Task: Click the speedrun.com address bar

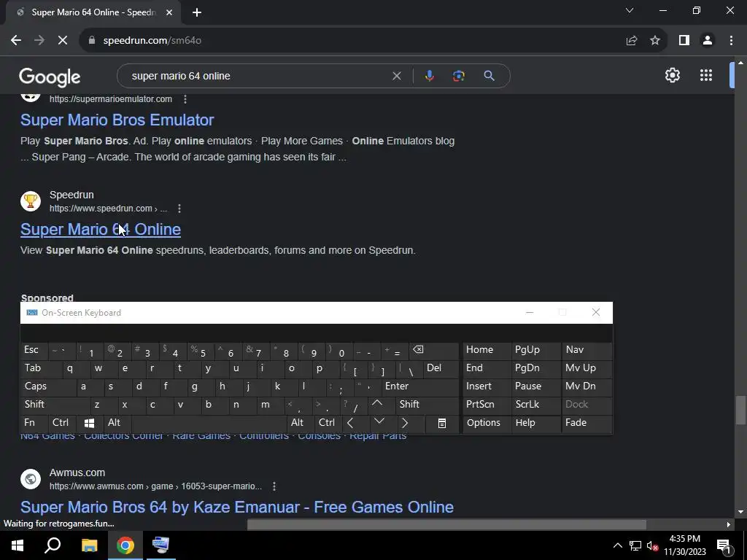Action: (352, 41)
